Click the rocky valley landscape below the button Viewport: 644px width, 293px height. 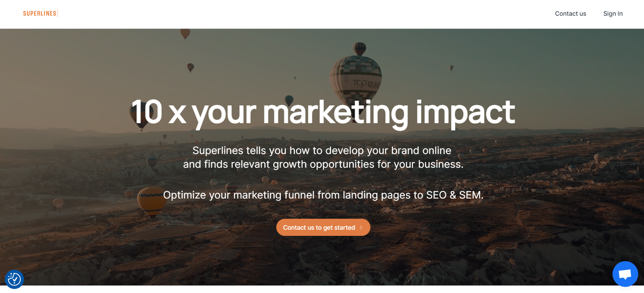(322, 262)
